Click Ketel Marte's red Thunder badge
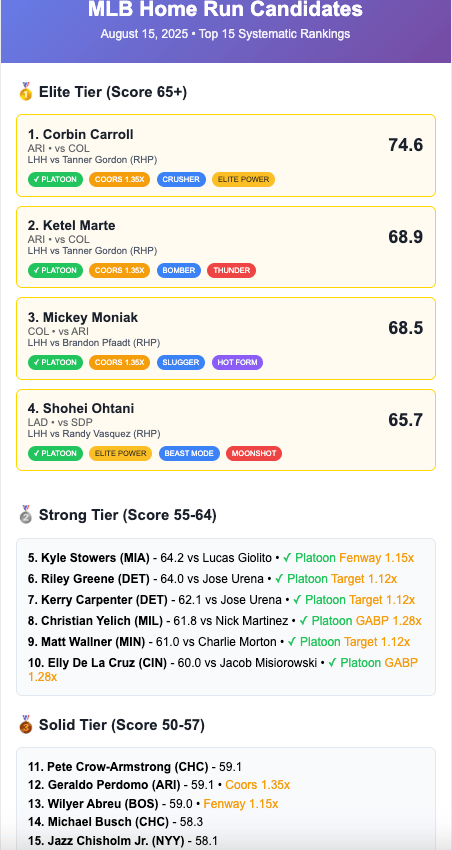Image resolution: width=452 pixels, height=850 pixels. point(231,271)
